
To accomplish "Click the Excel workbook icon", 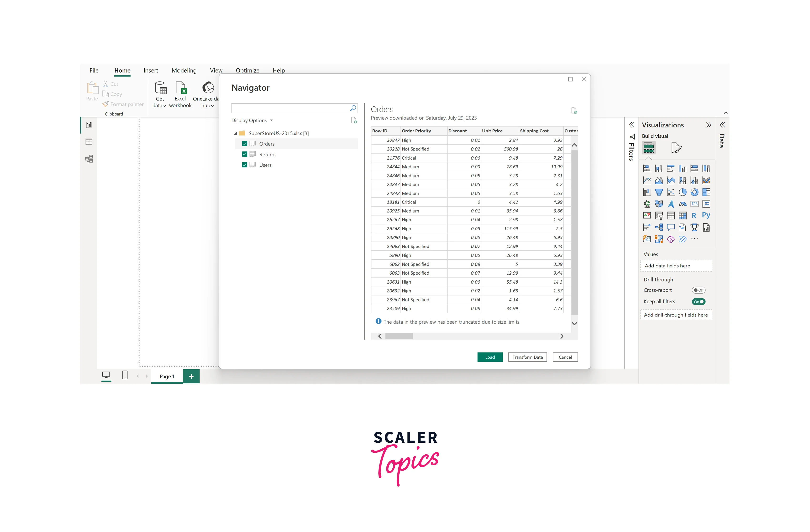I will (x=180, y=88).
